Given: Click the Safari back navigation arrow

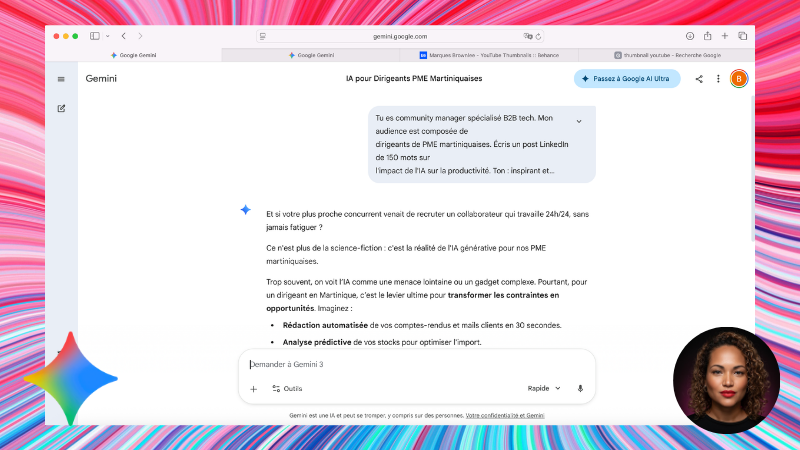Looking at the screenshot, I should (x=123, y=36).
